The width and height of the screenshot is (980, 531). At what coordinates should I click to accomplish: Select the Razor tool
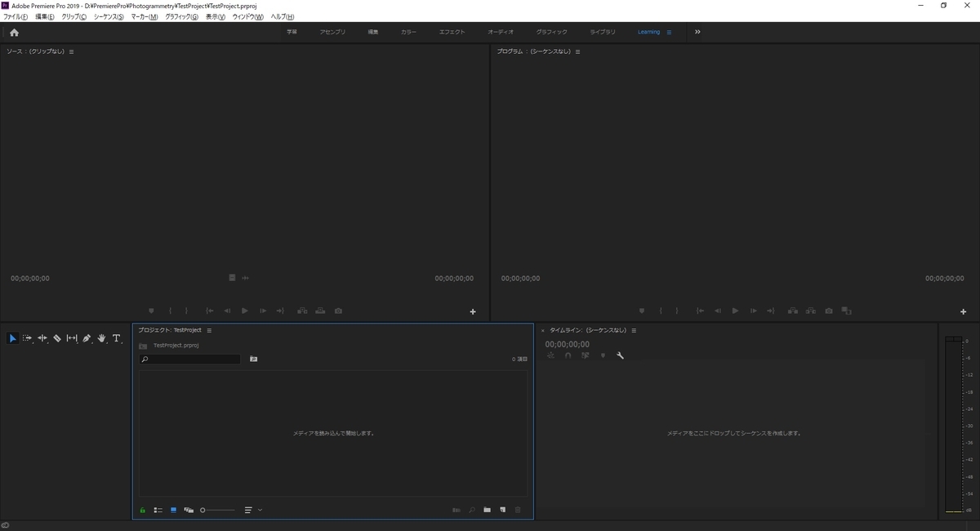(x=57, y=338)
